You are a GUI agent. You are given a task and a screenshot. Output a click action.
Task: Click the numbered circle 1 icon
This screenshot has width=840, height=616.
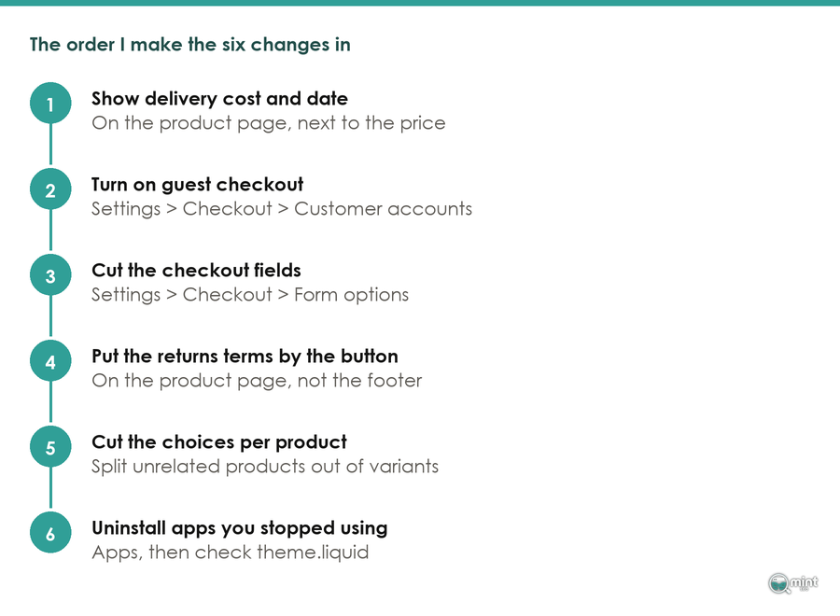(x=50, y=104)
